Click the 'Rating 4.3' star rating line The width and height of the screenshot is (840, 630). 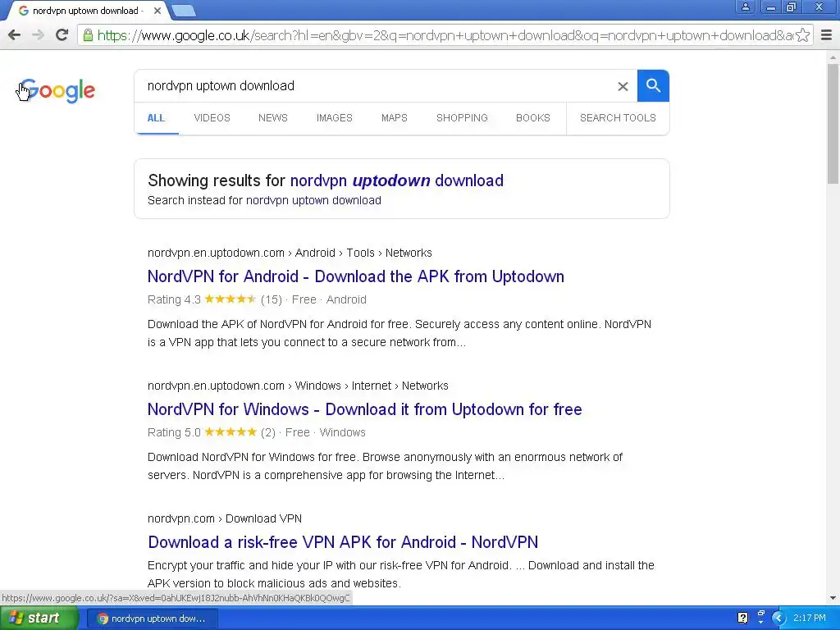coord(257,299)
